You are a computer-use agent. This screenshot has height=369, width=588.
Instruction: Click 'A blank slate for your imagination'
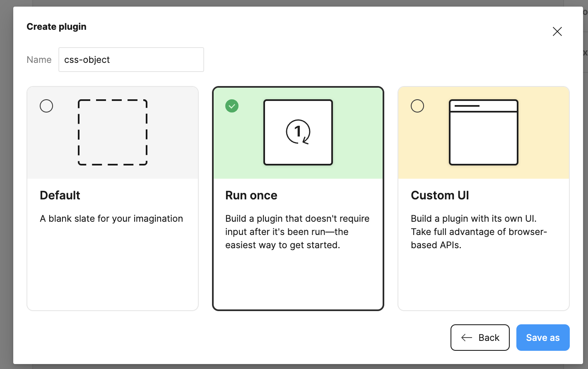pos(111,218)
